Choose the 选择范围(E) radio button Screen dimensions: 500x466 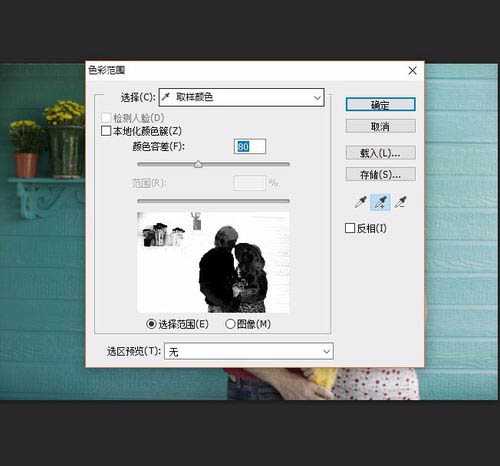[151, 324]
